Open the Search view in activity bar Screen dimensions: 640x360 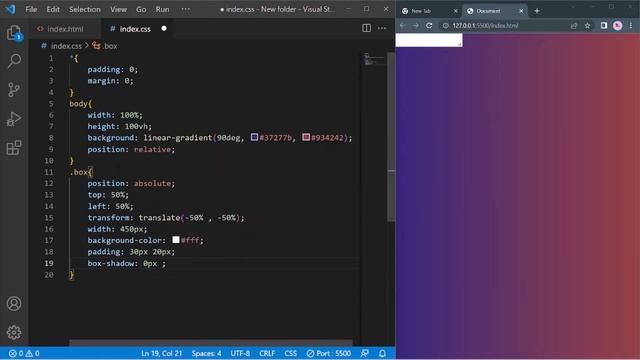click(x=14, y=61)
